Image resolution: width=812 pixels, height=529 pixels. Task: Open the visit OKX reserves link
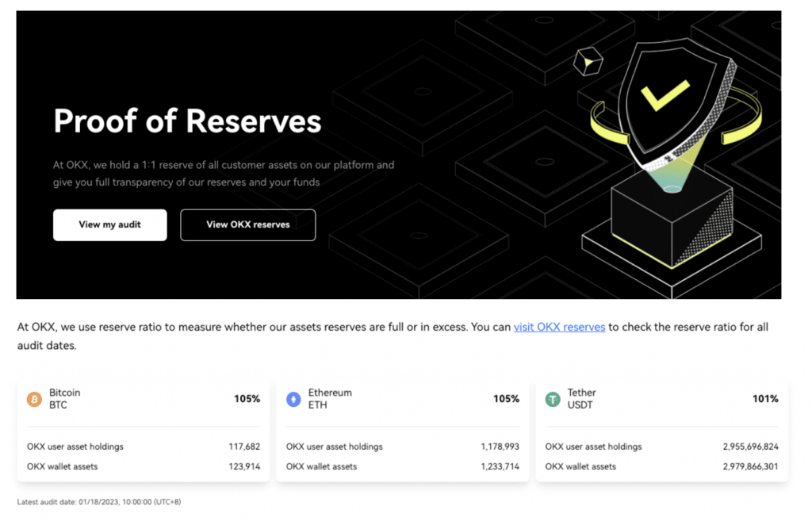559,327
